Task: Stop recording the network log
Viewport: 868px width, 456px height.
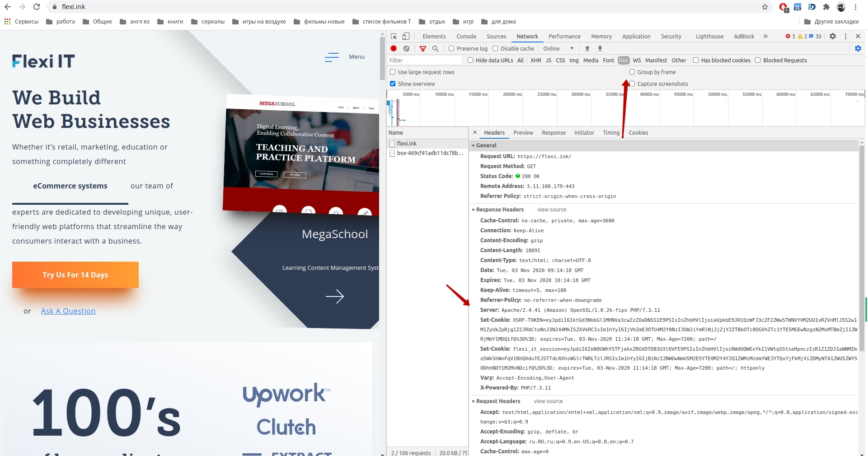Action: point(394,48)
